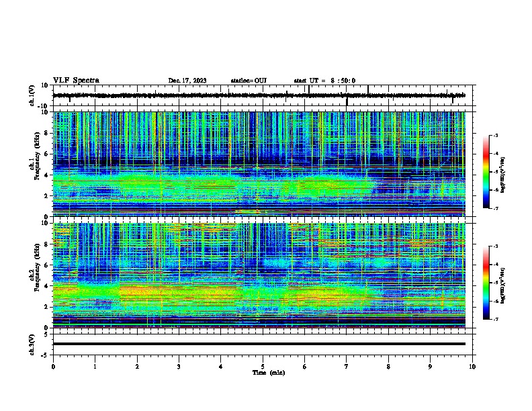Viewport: 532px width, 411px height.
Task: Click the 4 kHz tick on ch.1 frequency axis
Action: [x=47, y=175]
